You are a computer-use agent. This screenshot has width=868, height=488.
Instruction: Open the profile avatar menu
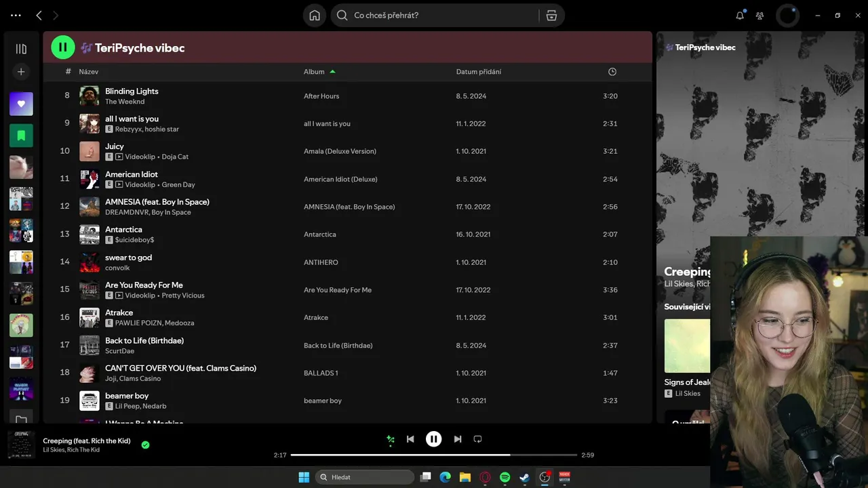pyautogui.click(x=787, y=16)
